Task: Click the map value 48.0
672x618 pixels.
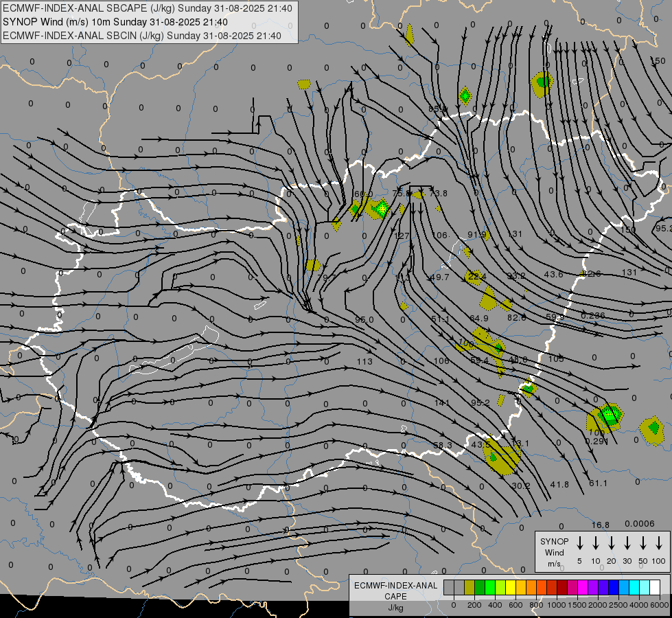Action: 518,360
